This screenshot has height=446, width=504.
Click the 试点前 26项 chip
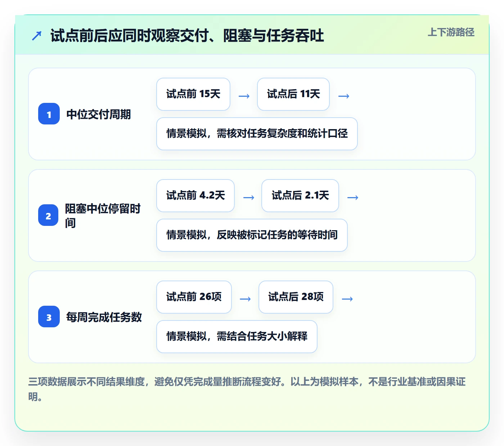194,297
